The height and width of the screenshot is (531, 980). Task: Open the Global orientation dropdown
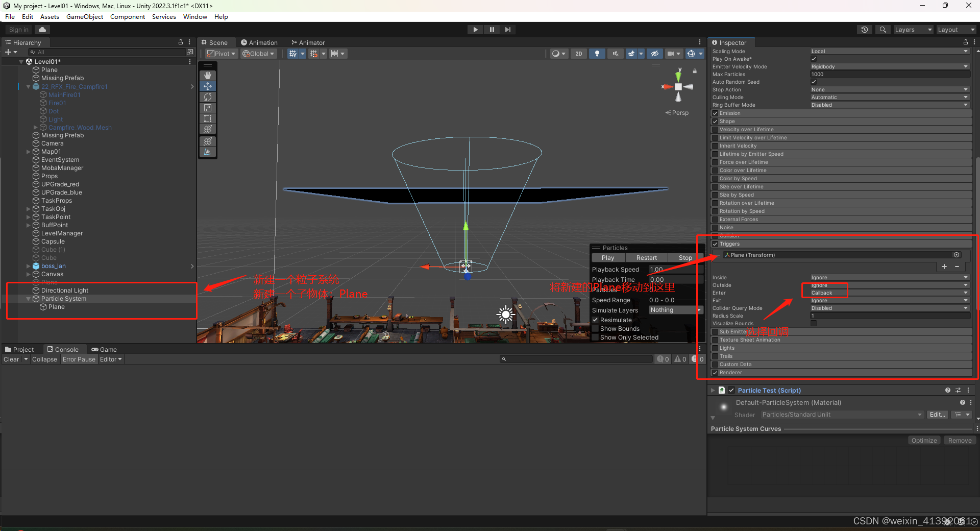pyautogui.click(x=258, y=53)
